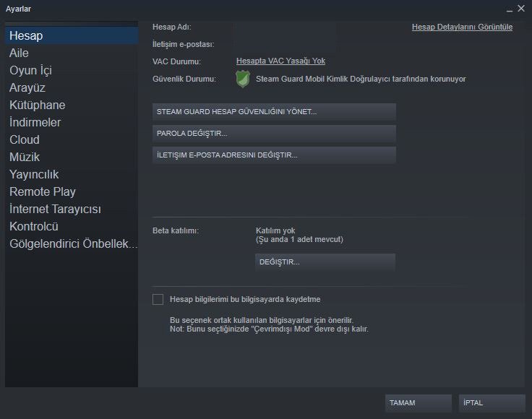The height and width of the screenshot is (419, 532).
Task: Click 'Değiştir...' under Beta katılımı
Action: coord(325,262)
